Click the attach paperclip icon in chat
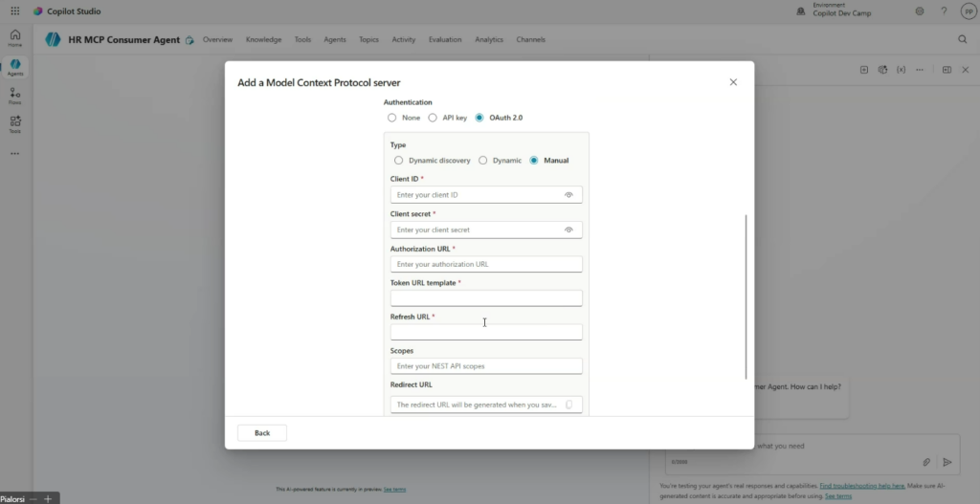 click(x=926, y=462)
